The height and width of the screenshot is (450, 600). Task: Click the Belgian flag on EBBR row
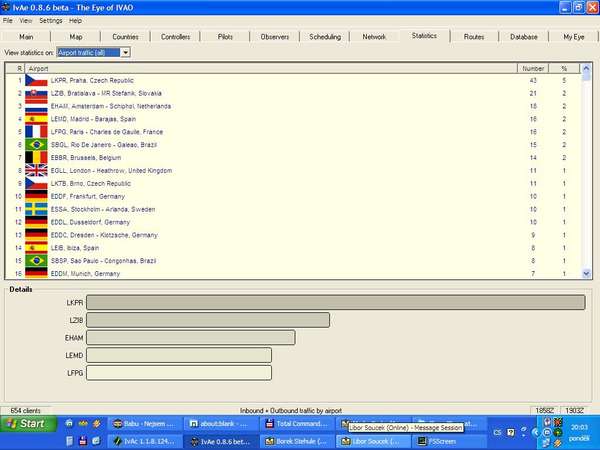36,158
